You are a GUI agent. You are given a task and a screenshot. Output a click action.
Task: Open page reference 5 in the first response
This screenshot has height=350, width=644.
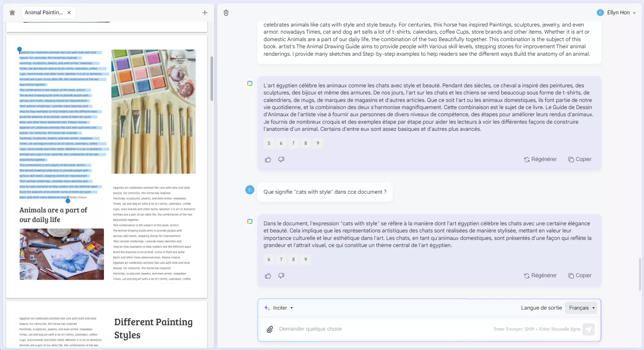(269, 143)
